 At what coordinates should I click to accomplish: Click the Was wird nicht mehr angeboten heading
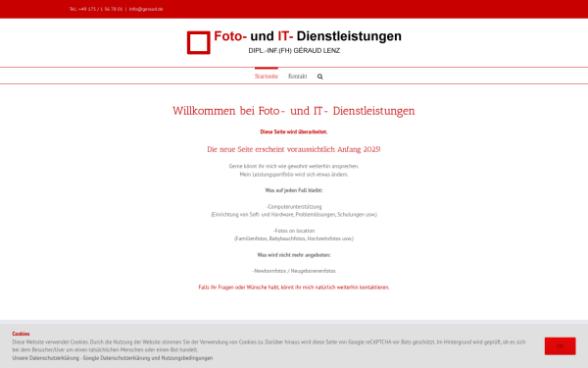[x=294, y=255]
